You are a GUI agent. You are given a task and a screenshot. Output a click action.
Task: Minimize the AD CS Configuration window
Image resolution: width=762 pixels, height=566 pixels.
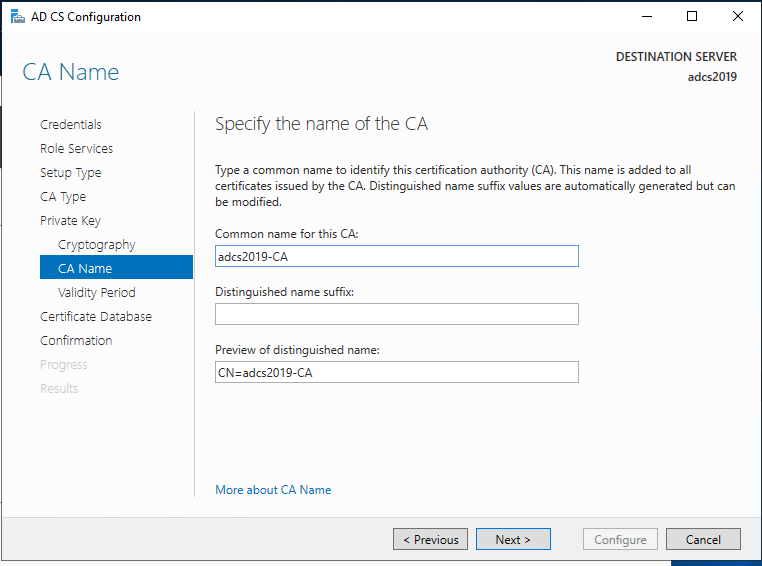tap(646, 17)
